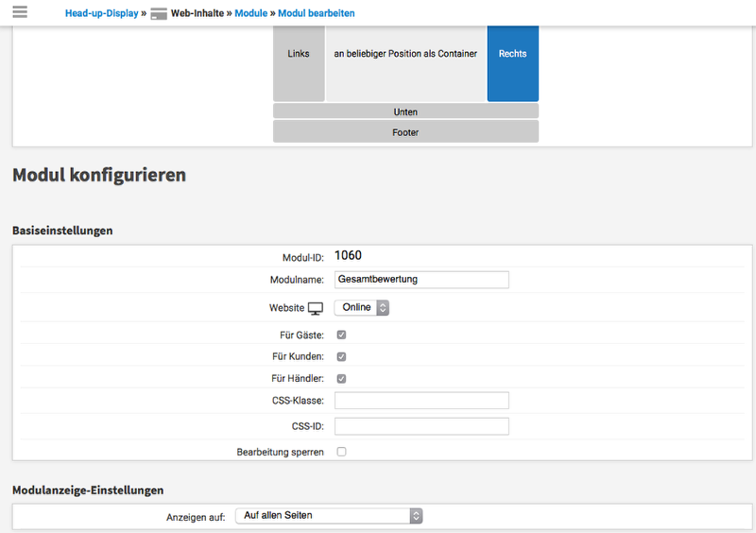This screenshot has height=533, width=756.
Task: Go to Head-up-Display breadcrumb link
Action: click(101, 14)
